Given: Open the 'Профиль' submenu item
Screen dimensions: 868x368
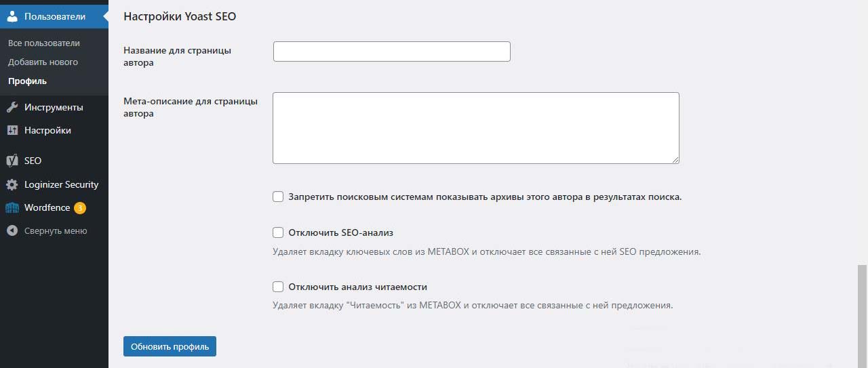Looking at the screenshot, I should point(27,81).
